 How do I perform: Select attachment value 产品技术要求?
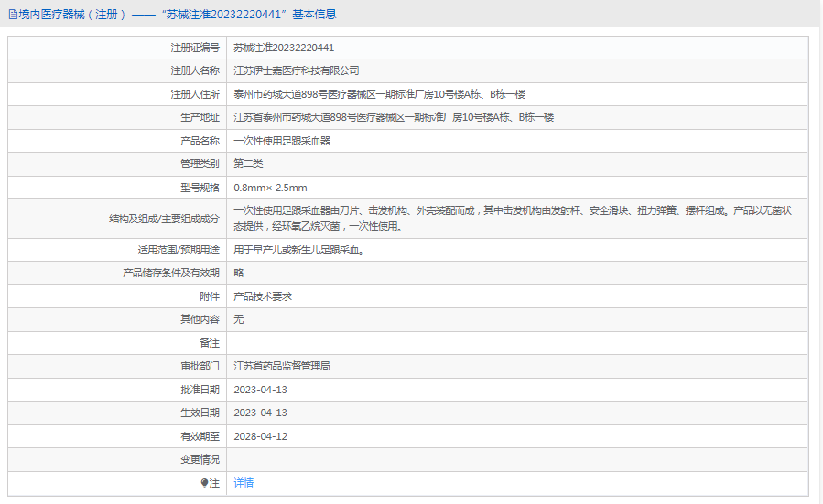pyautogui.click(x=263, y=297)
